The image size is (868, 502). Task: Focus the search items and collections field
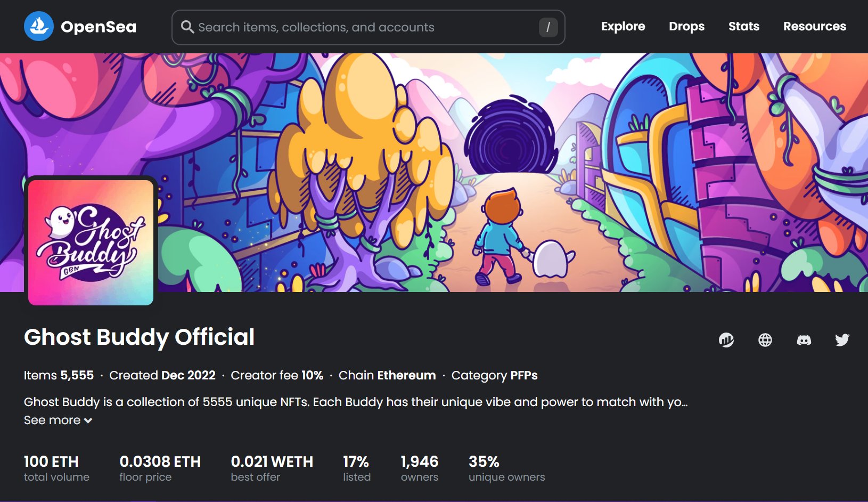(x=369, y=27)
